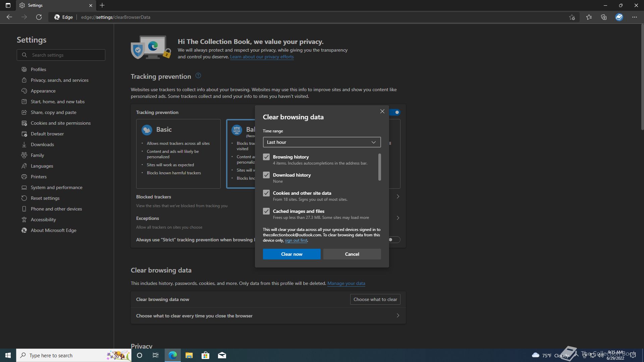Open Learn about our privacy efforts link
Image resolution: width=644 pixels, height=362 pixels.
(262, 57)
